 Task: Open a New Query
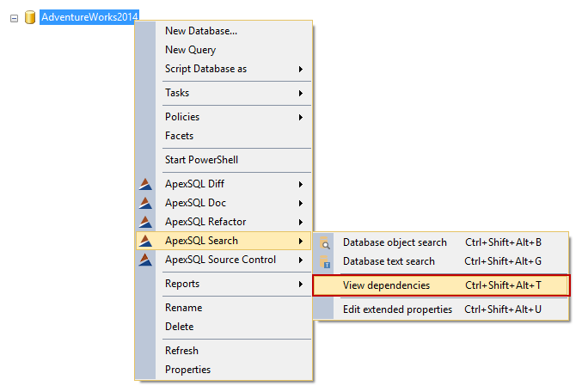[224, 50]
